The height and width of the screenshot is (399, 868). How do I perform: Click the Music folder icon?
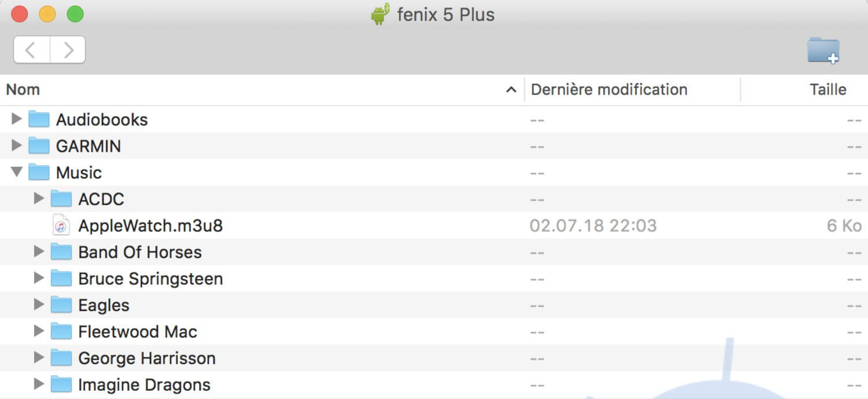(x=39, y=173)
